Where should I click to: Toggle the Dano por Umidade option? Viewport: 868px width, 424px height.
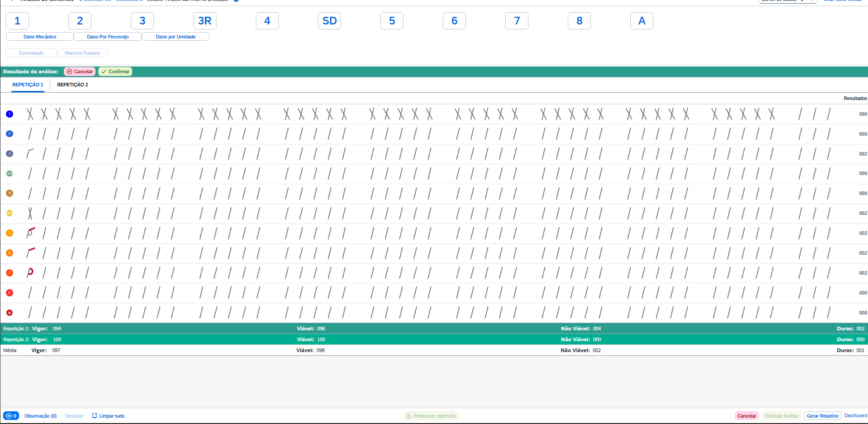176,37
